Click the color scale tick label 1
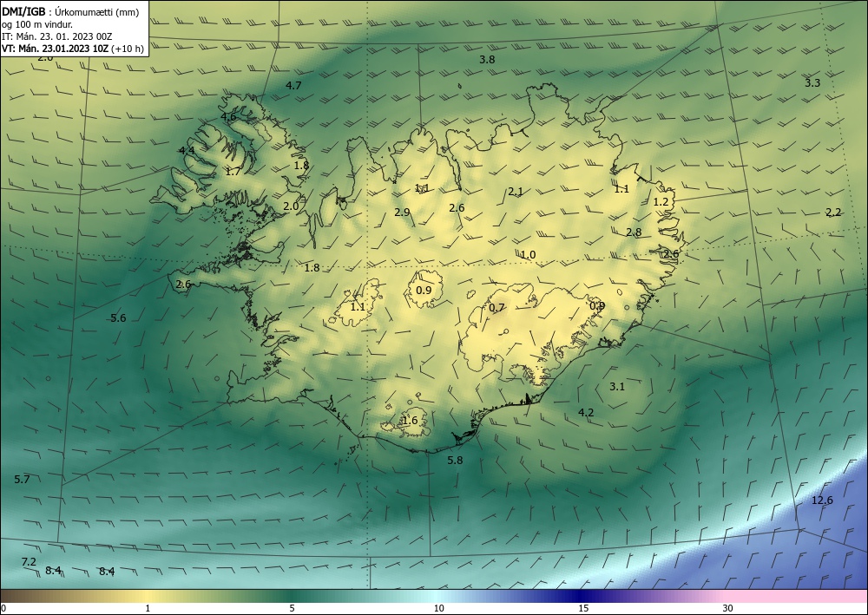Screen dimensions: 868x615 [x=148, y=608]
